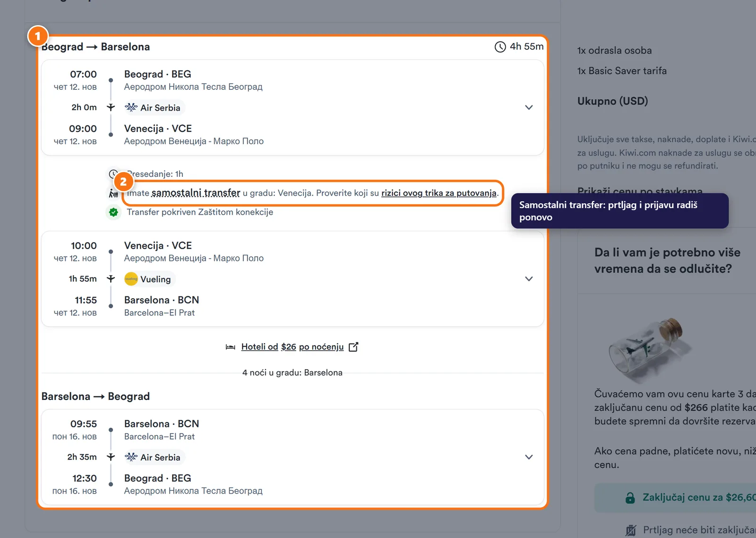Click '1x odrasla osoba' text
756x538 pixels.
click(614, 51)
